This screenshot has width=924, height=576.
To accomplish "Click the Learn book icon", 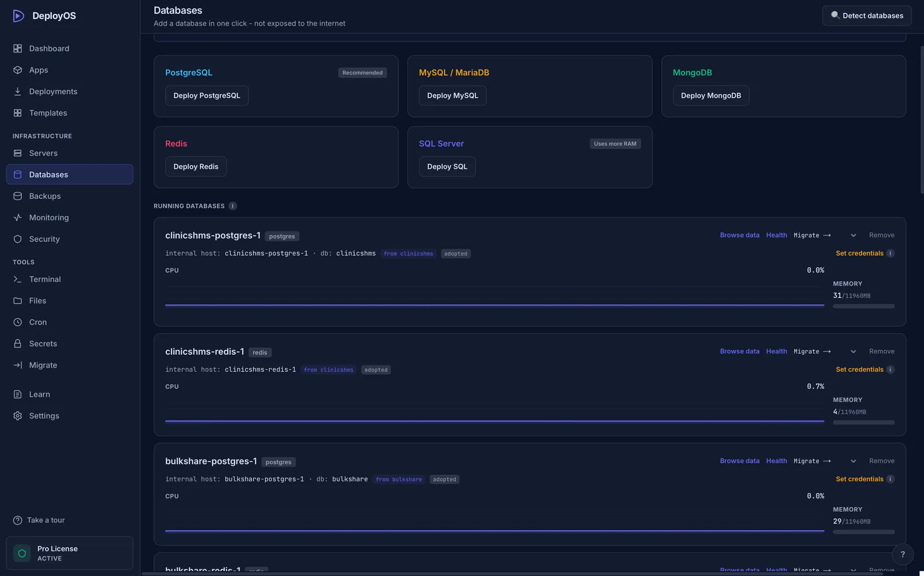I will (x=17, y=394).
